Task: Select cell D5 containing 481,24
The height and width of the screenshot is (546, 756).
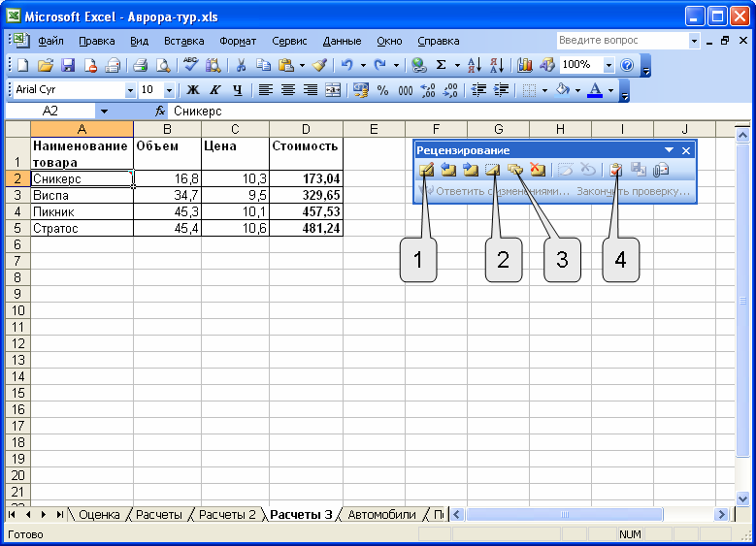Action: coord(306,228)
